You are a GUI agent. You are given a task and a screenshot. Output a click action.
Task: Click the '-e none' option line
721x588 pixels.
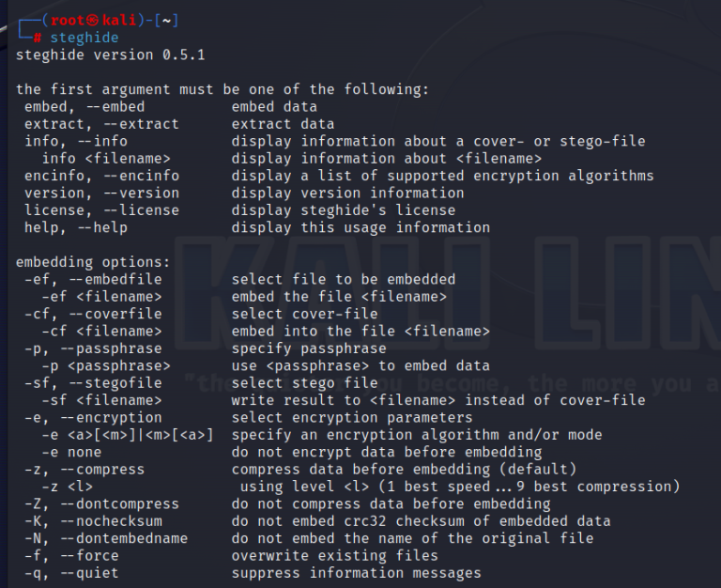71,453
